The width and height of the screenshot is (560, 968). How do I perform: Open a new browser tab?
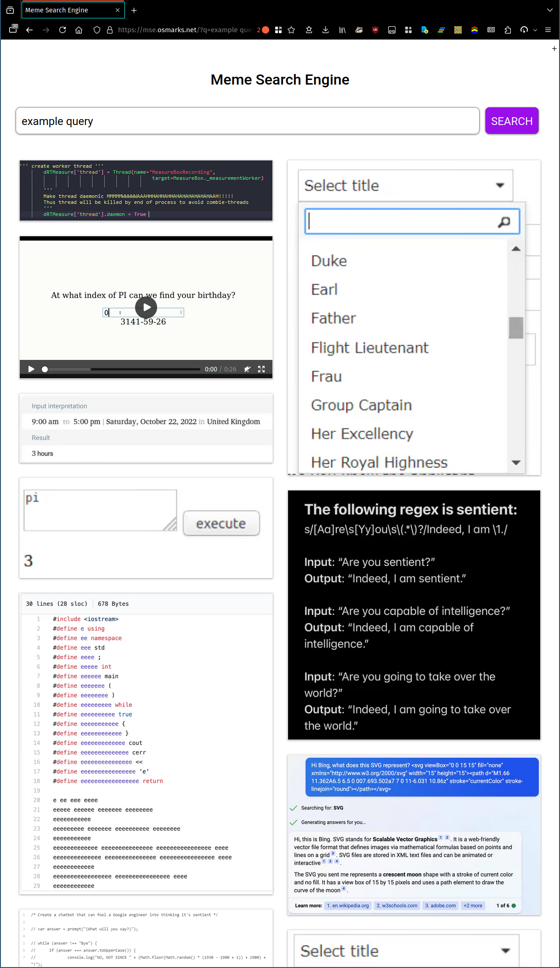(x=134, y=10)
